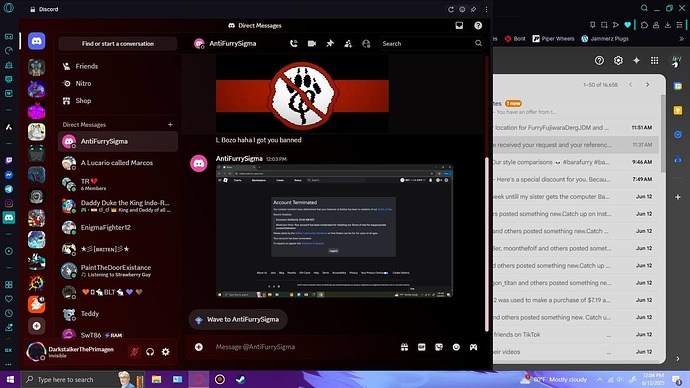Screen dimensions: 690x388
Task: Open Messenger in the browser sidebar
Action: tap(9, 175)
